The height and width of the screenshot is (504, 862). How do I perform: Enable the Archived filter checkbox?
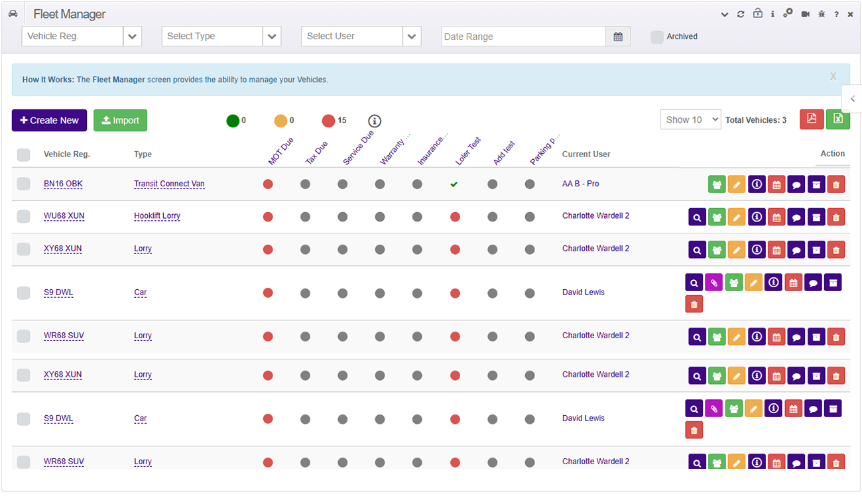[x=656, y=36]
